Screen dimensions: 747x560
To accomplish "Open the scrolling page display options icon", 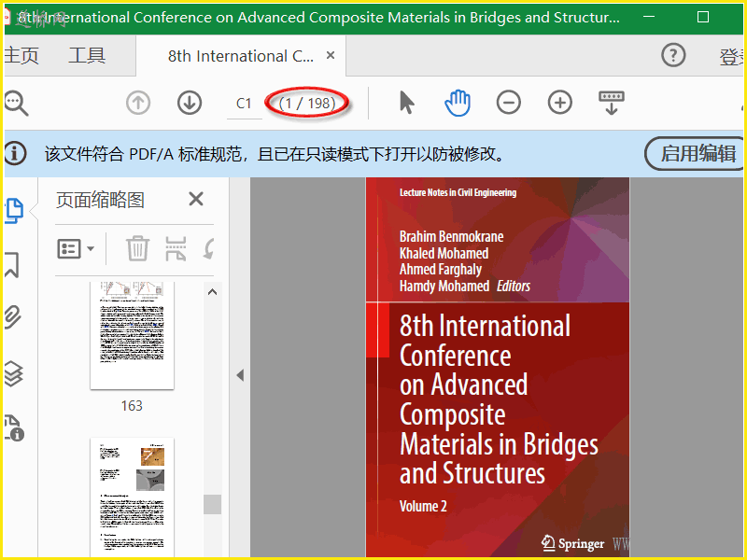I will [612, 103].
